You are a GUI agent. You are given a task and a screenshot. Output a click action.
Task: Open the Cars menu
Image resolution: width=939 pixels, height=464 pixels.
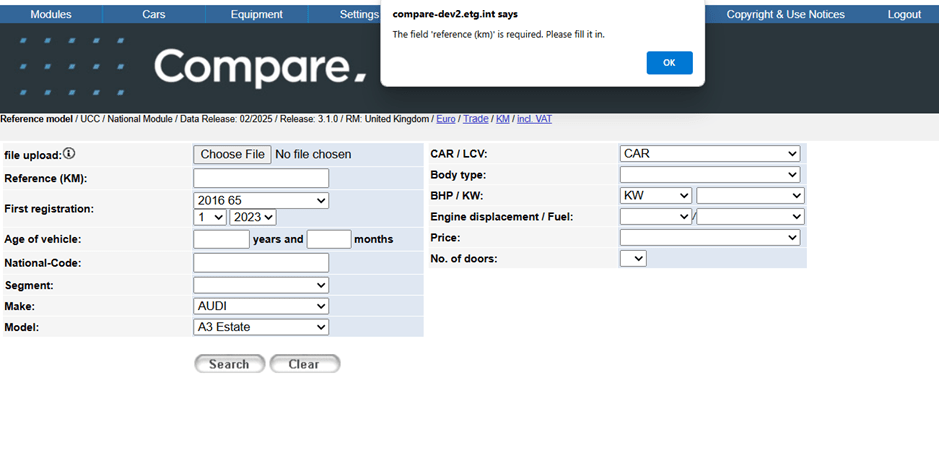click(154, 14)
